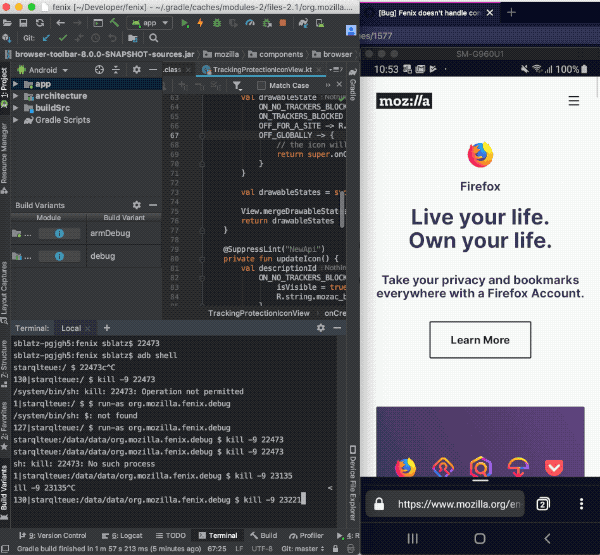Attach debugger to Android process icon
Image resolution: width=600 pixels, height=555 pixels.
267,23
